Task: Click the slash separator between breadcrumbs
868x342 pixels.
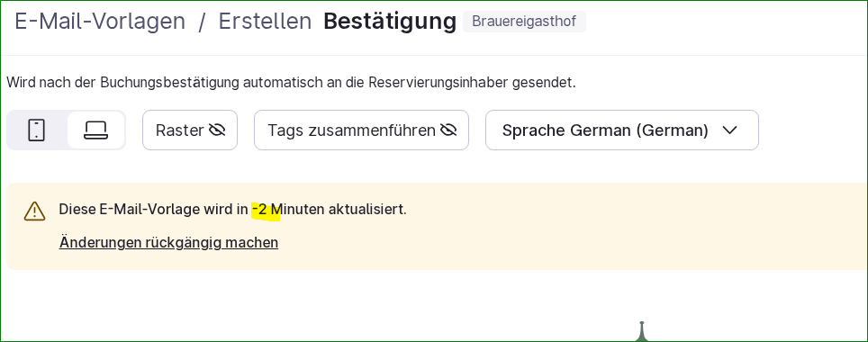Action: click(202, 22)
